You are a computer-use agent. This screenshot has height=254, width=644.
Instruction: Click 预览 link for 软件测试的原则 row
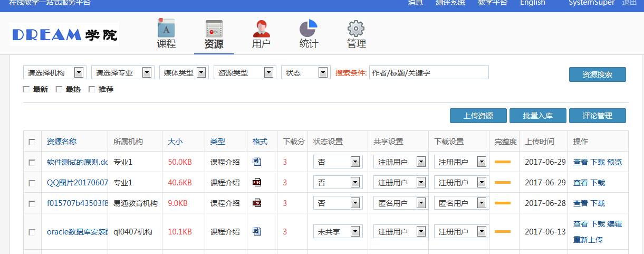click(614, 162)
